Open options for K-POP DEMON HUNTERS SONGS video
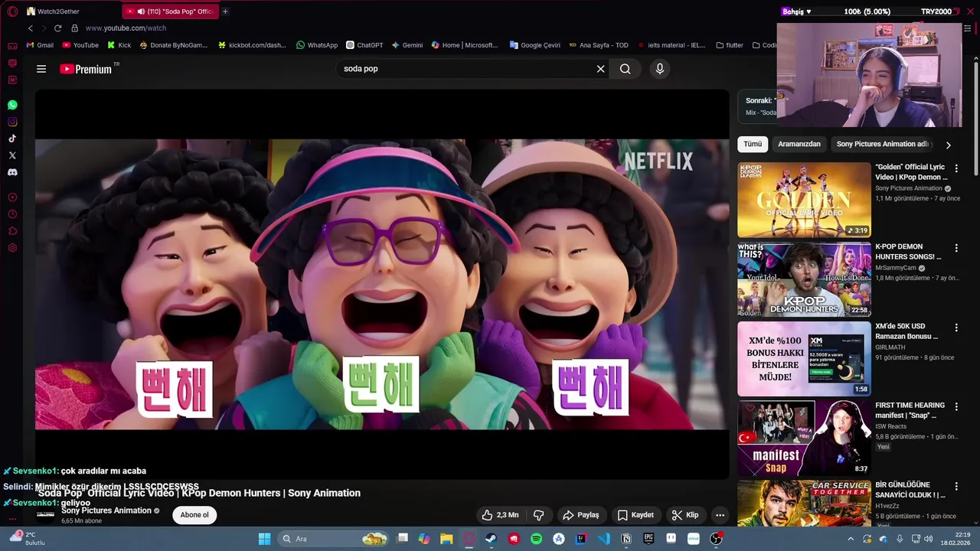980x551 pixels. click(956, 248)
